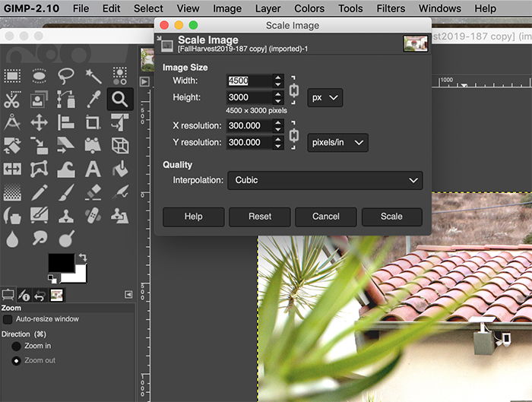Screen dimensions: 532x402
Task: Activate the Color Picker eyedropper tool
Action: point(93,99)
